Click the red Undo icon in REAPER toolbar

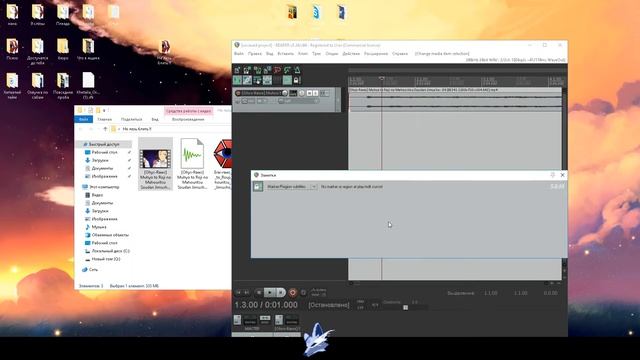coord(278,70)
